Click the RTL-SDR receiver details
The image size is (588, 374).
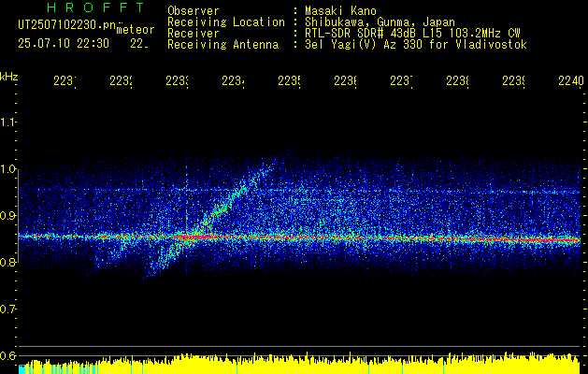click(412, 34)
